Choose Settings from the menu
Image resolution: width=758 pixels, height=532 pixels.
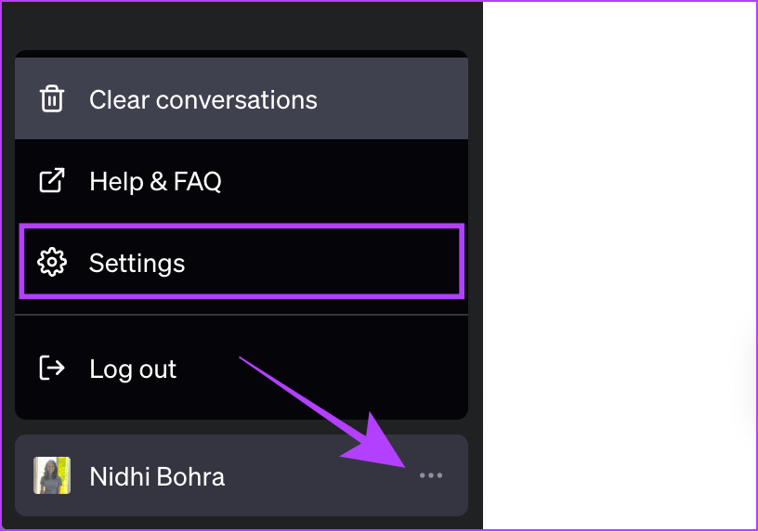(242, 262)
